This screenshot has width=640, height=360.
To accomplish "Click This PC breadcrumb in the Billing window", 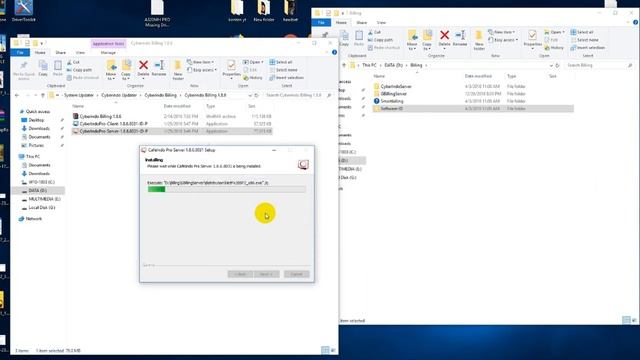I will [x=369, y=65].
